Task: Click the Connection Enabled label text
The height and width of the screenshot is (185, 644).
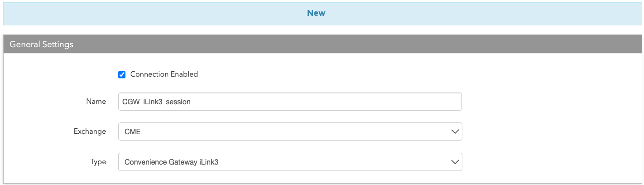Action: tap(164, 74)
